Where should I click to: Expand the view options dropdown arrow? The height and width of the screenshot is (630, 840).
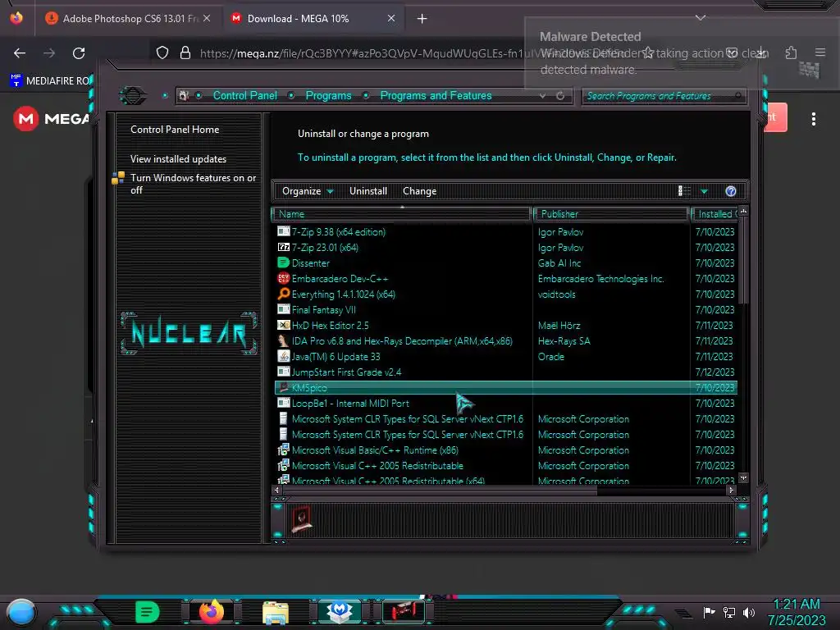(705, 191)
